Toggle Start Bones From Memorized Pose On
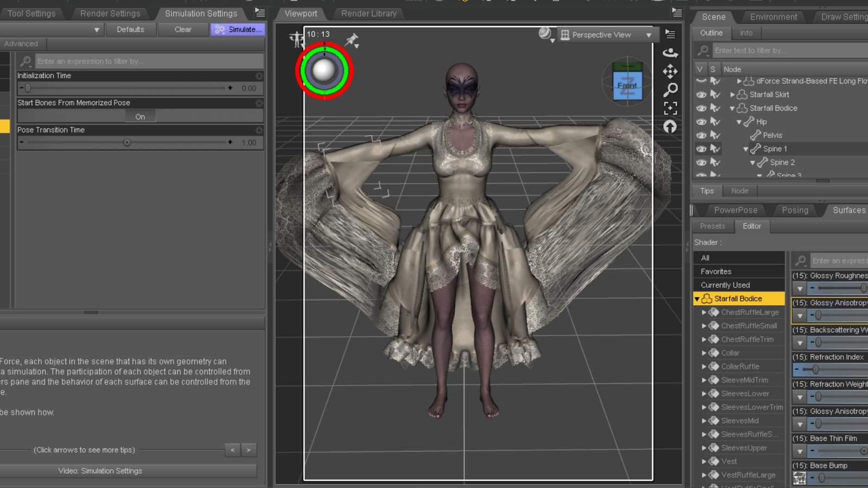The height and width of the screenshot is (488, 868). point(140,116)
